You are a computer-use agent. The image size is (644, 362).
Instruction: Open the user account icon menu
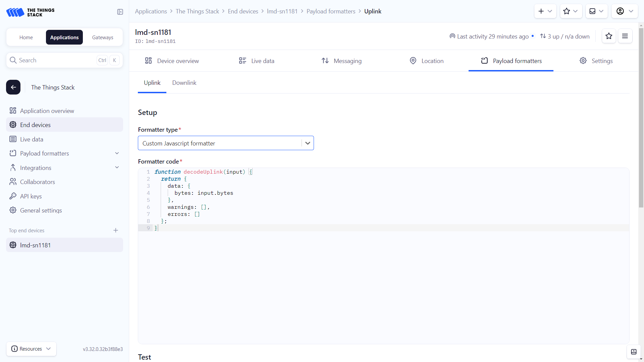coord(624,11)
